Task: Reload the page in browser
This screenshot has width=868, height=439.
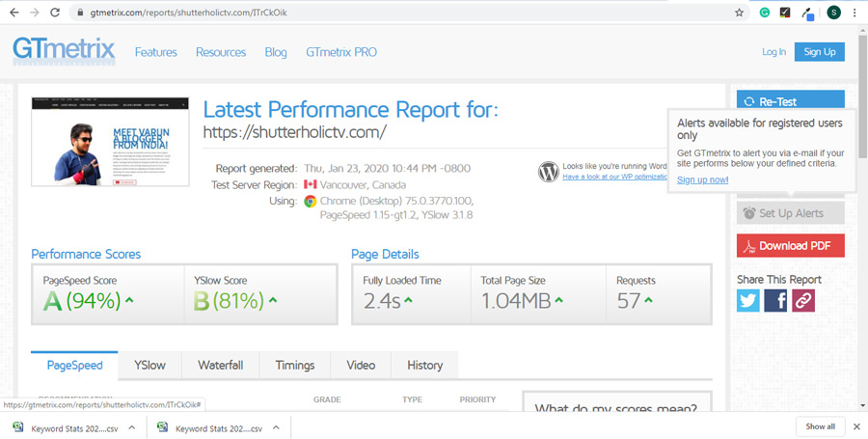Action: pos(56,13)
